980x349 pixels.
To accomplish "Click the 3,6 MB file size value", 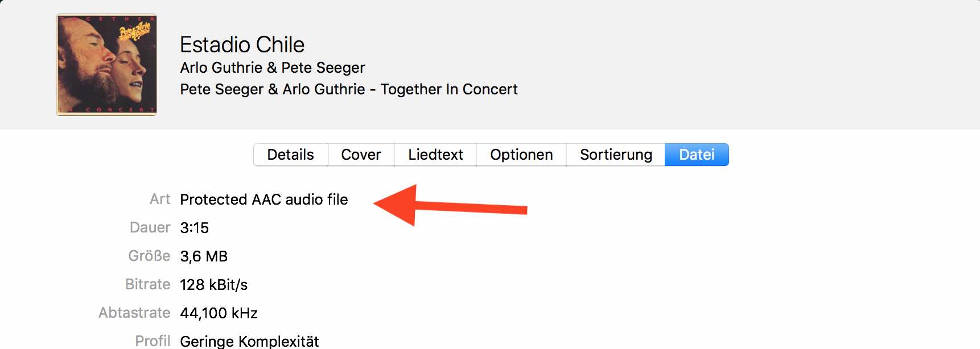I will pos(204,256).
